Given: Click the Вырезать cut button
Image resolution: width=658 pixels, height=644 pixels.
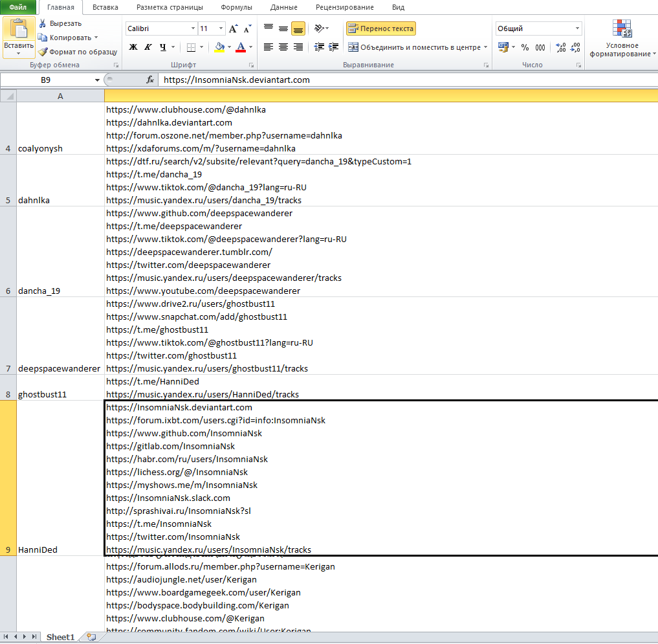Looking at the screenshot, I should tap(60, 23).
